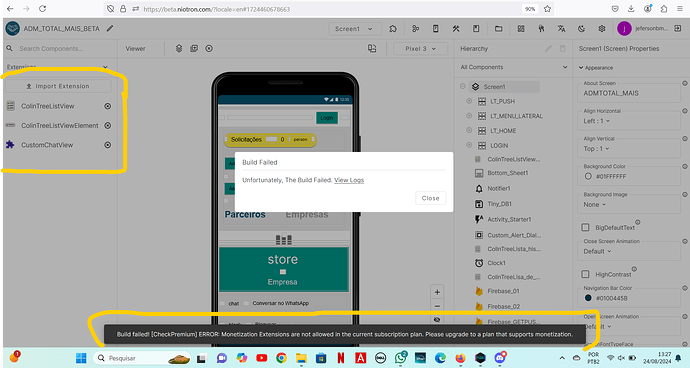690x368 pixels.
Task: Click the Zoom in plus button in the viewer
Action: point(437,292)
